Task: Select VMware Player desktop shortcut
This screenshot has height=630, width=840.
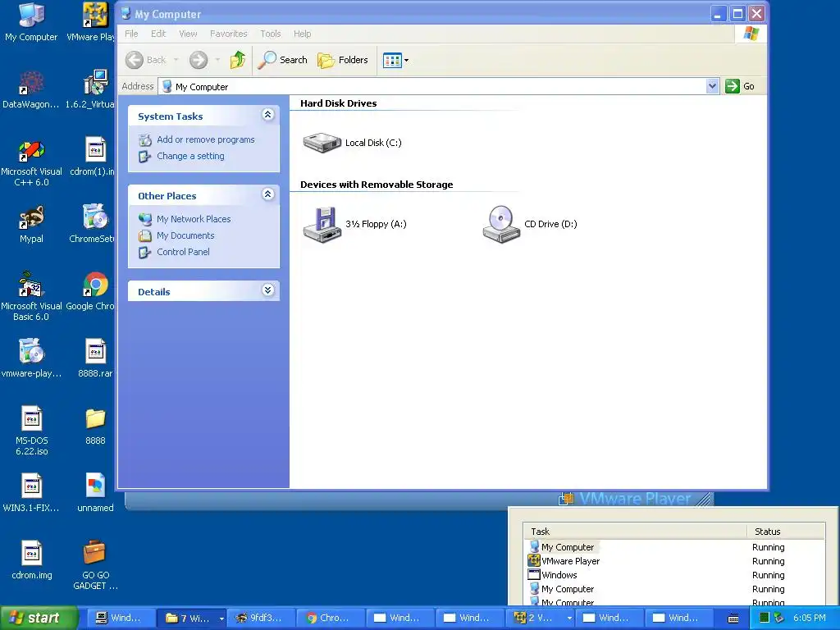Action: point(90,22)
